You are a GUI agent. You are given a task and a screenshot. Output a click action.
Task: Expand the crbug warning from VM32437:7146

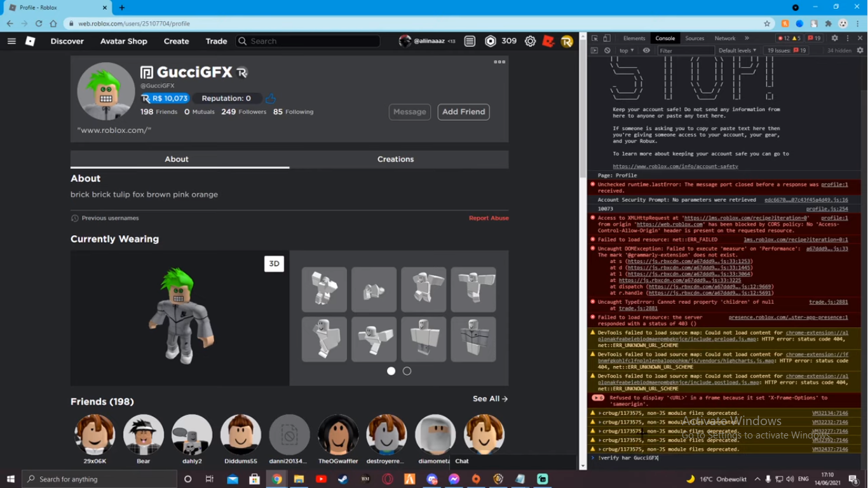[599, 449]
